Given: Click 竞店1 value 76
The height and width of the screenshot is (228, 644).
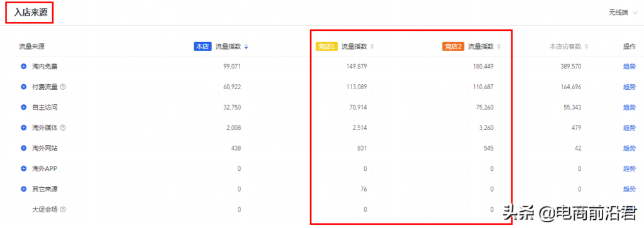Looking at the screenshot, I should click(364, 189).
